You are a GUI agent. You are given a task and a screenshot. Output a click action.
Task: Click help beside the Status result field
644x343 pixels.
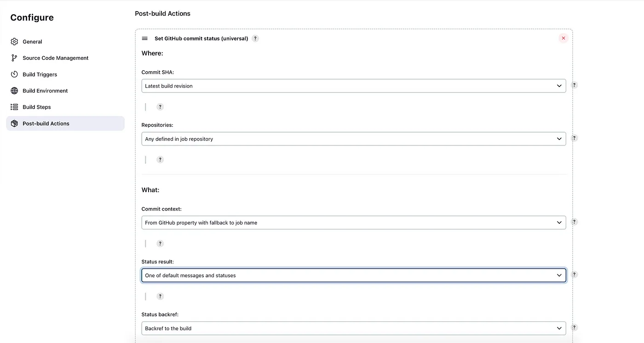(x=574, y=274)
